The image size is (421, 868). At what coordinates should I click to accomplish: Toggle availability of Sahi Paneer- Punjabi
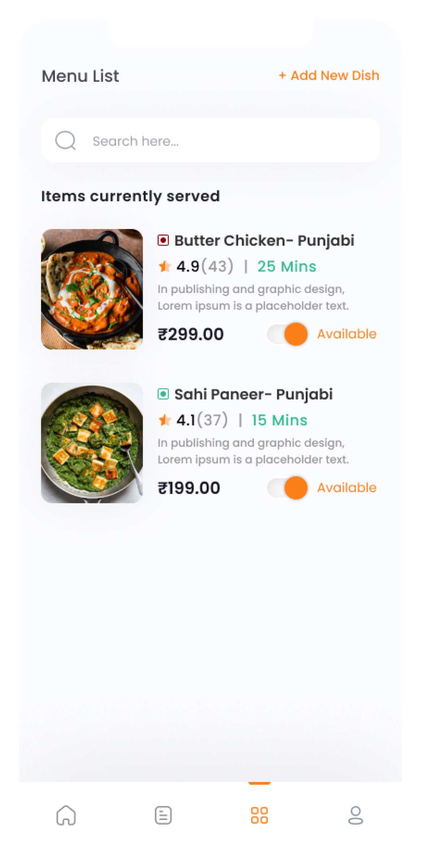287,488
